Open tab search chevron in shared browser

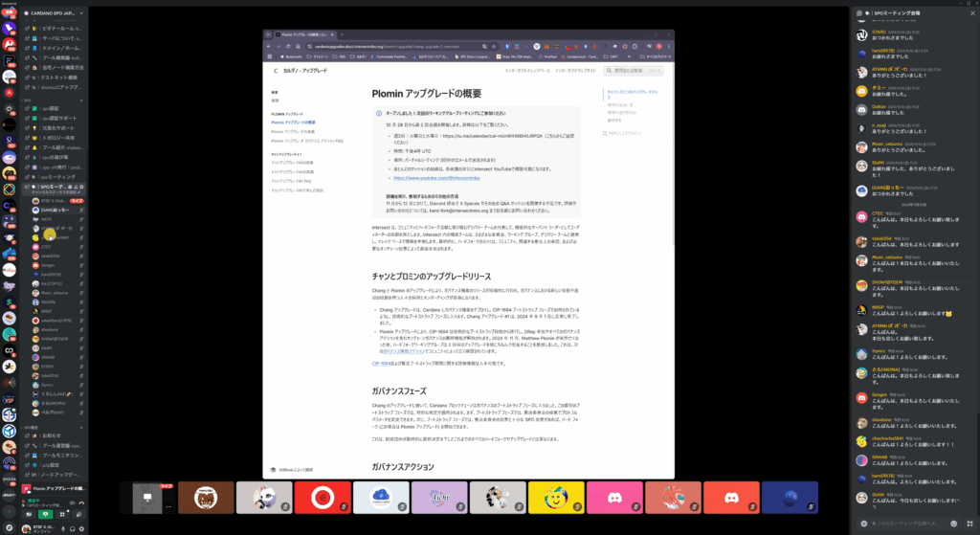(x=268, y=35)
